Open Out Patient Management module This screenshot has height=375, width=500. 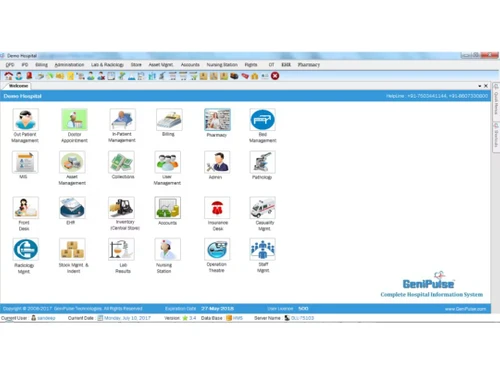tap(25, 120)
